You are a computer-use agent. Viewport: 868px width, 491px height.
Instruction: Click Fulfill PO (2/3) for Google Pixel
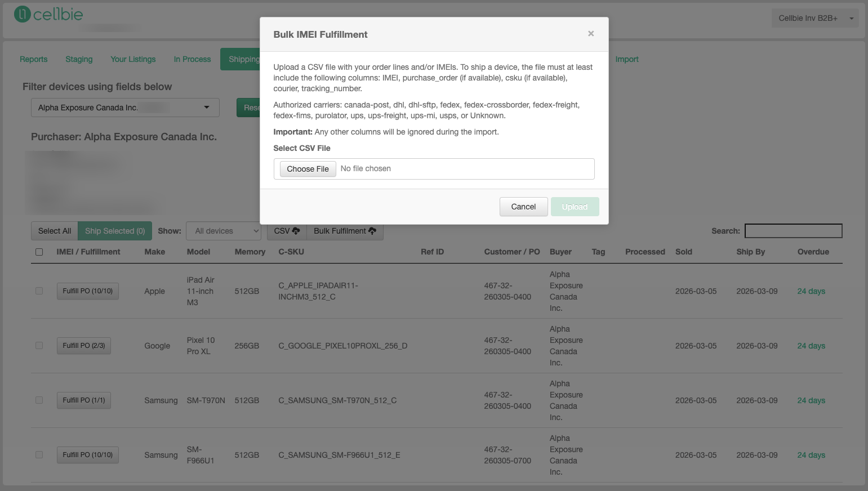(84, 346)
